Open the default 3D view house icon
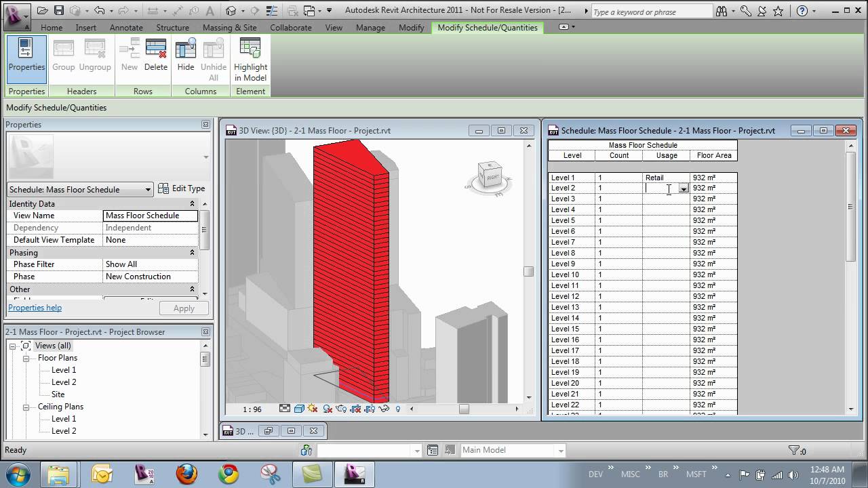The width and height of the screenshot is (868, 488). tap(232, 11)
